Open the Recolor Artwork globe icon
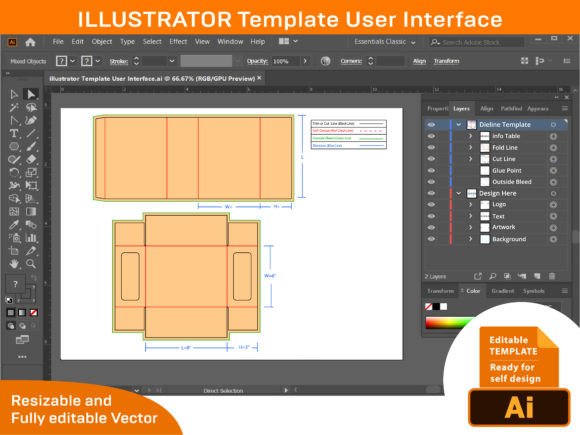The width and height of the screenshot is (580, 435). (x=326, y=61)
